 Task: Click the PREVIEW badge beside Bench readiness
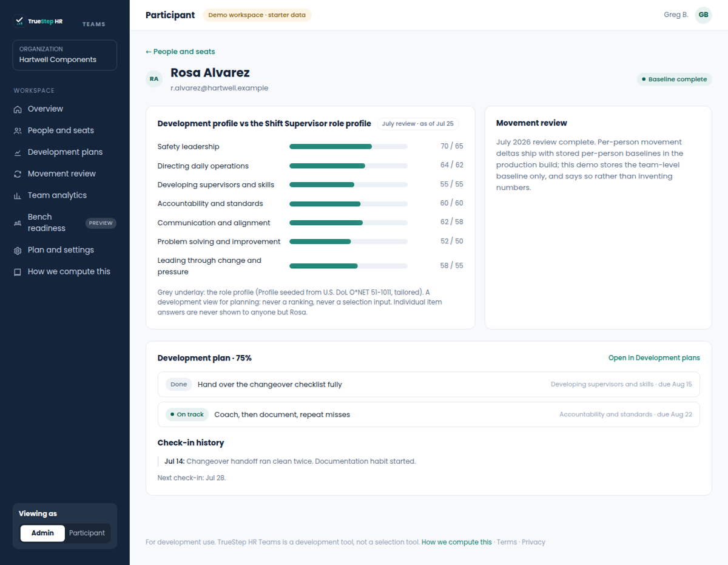pyautogui.click(x=101, y=223)
